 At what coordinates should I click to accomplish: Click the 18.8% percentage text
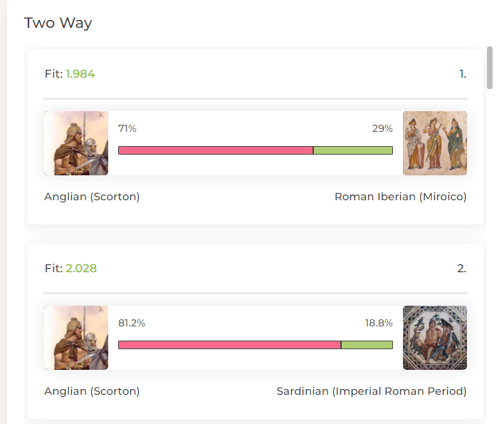(x=379, y=323)
